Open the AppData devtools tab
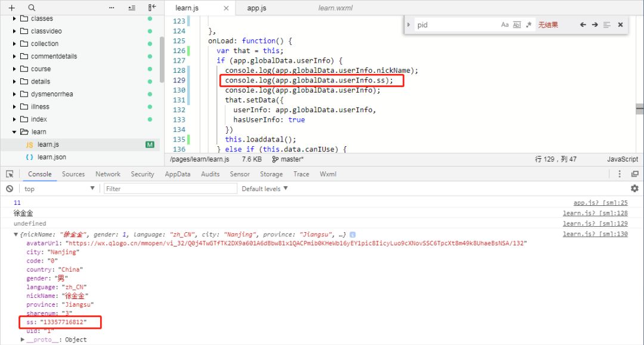Screen dimensions: 644x345 pos(178,174)
